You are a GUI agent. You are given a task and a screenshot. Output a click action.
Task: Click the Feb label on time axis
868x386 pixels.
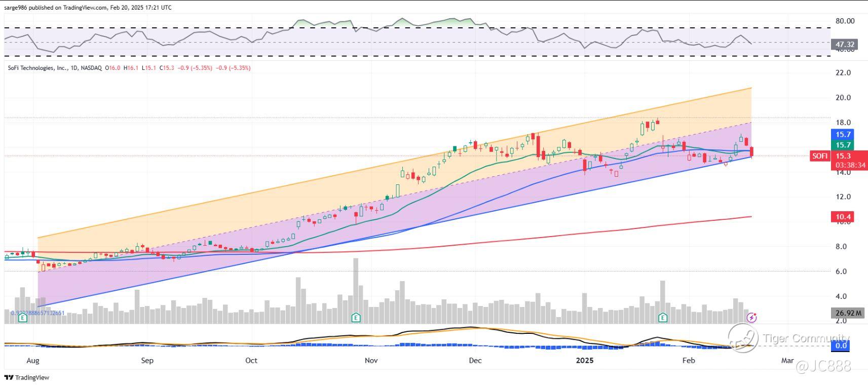click(688, 361)
